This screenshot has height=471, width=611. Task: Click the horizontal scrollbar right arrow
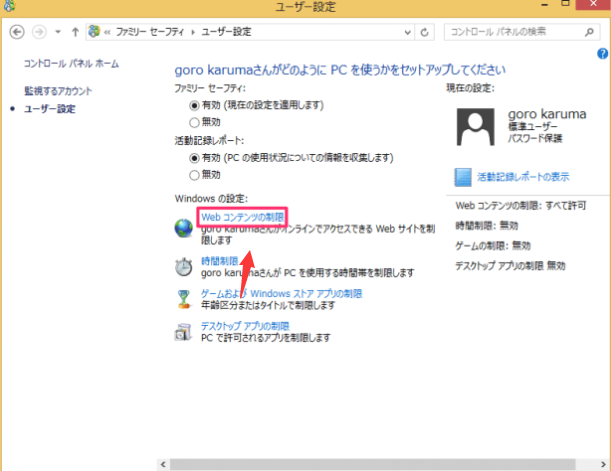coord(604,464)
